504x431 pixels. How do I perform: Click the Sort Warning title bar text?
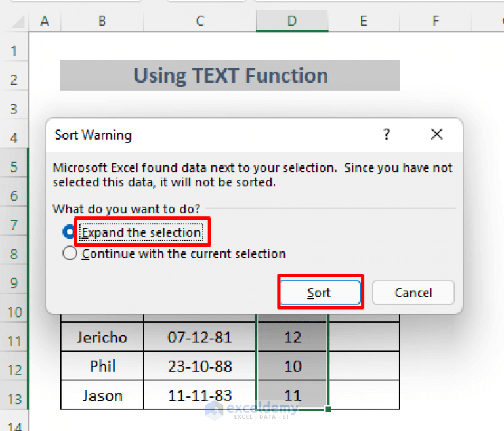(x=93, y=135)
